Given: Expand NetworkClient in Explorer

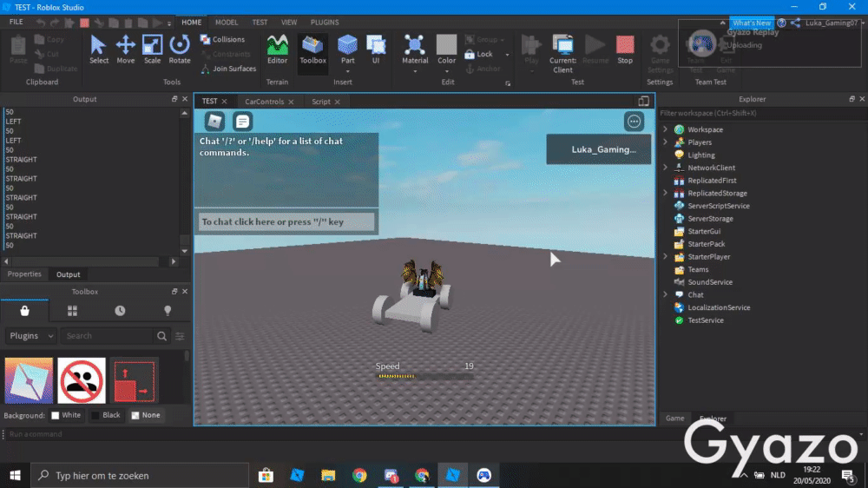Looking at the screenshot, I should (x=666, y=168).
